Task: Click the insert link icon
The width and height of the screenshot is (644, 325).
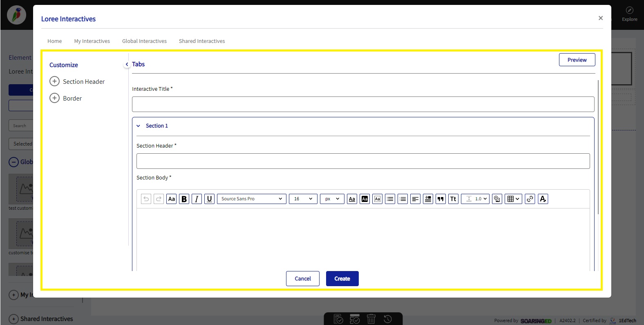Action: click(530, 199)
